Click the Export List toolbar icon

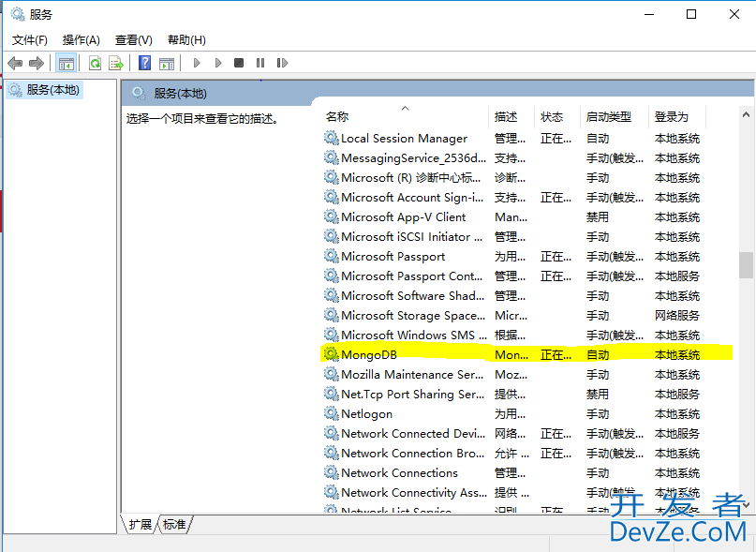[x=116, y=63]
